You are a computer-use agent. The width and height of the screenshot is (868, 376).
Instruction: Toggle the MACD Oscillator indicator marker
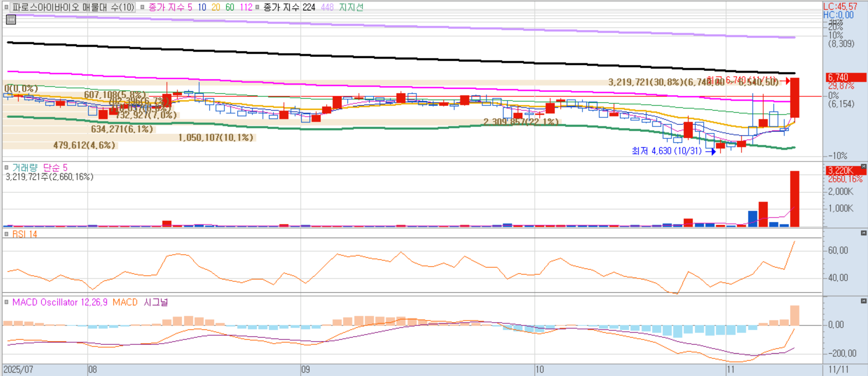(7, 302)
